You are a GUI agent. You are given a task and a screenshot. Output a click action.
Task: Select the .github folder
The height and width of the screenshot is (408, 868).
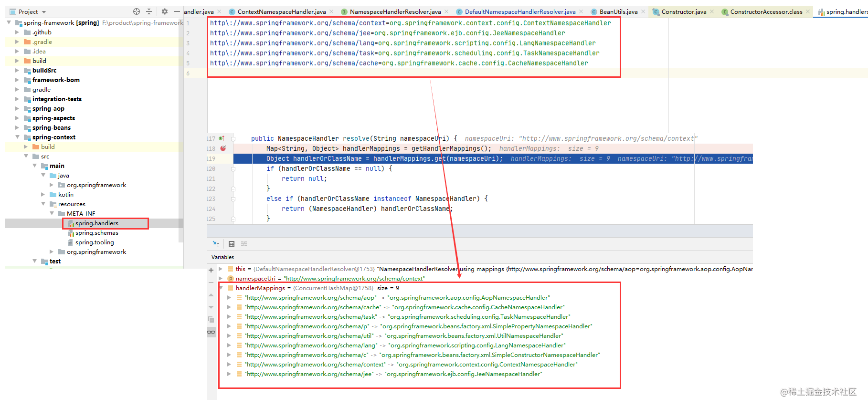tap(42, 32)
